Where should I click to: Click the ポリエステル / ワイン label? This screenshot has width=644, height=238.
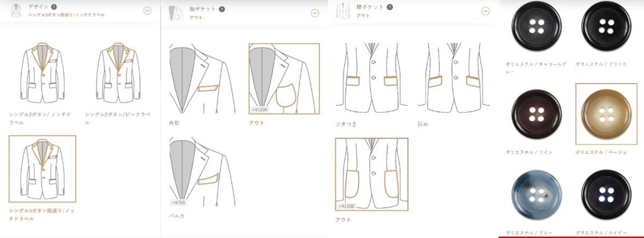point(529,152)
